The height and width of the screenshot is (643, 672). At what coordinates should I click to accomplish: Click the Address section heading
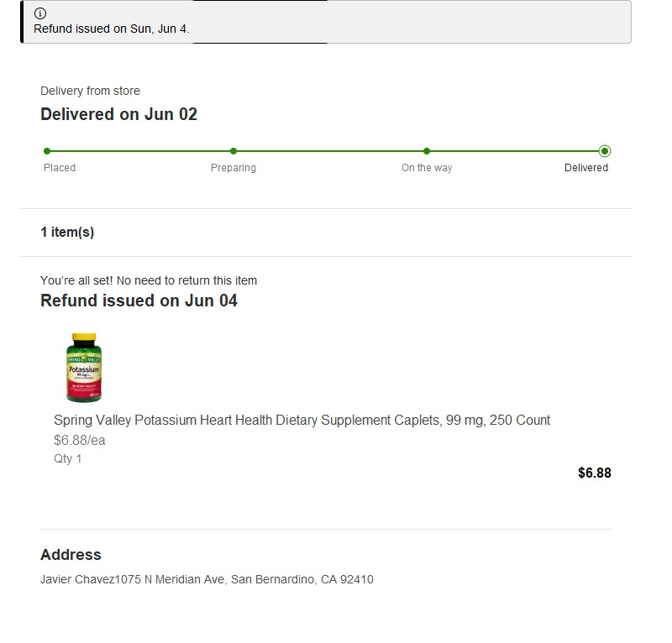[71, 555]
